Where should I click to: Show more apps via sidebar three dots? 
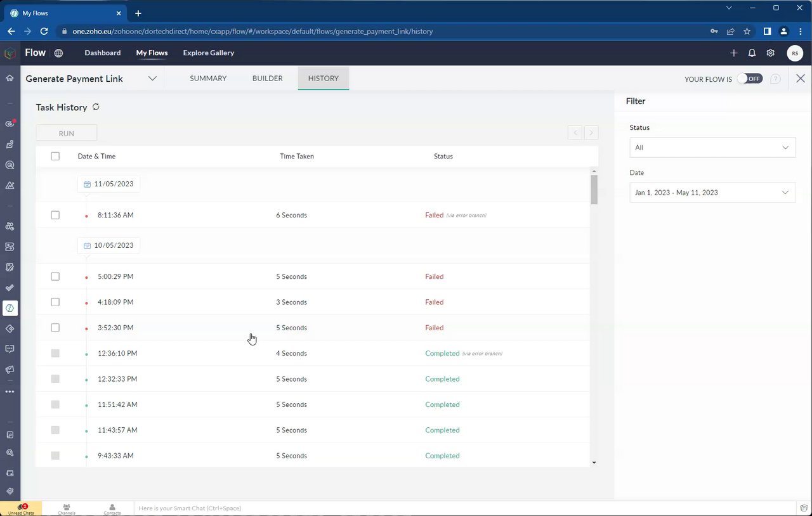point(10,392)
